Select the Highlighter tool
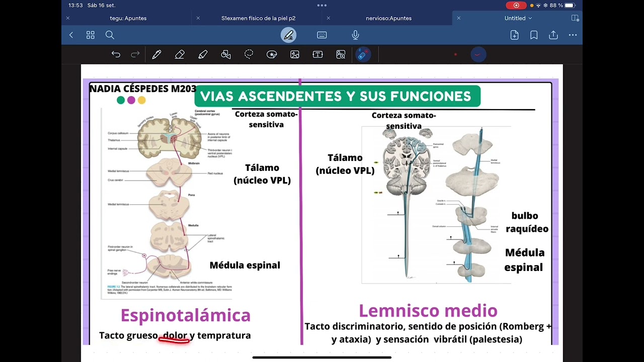 pyautogui.click(x=203, y=54)
